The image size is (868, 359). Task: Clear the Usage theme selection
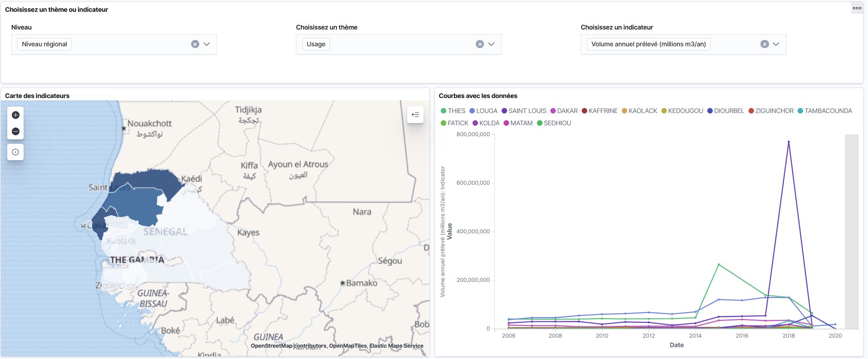pyautogui.click(x=480, y=44)
